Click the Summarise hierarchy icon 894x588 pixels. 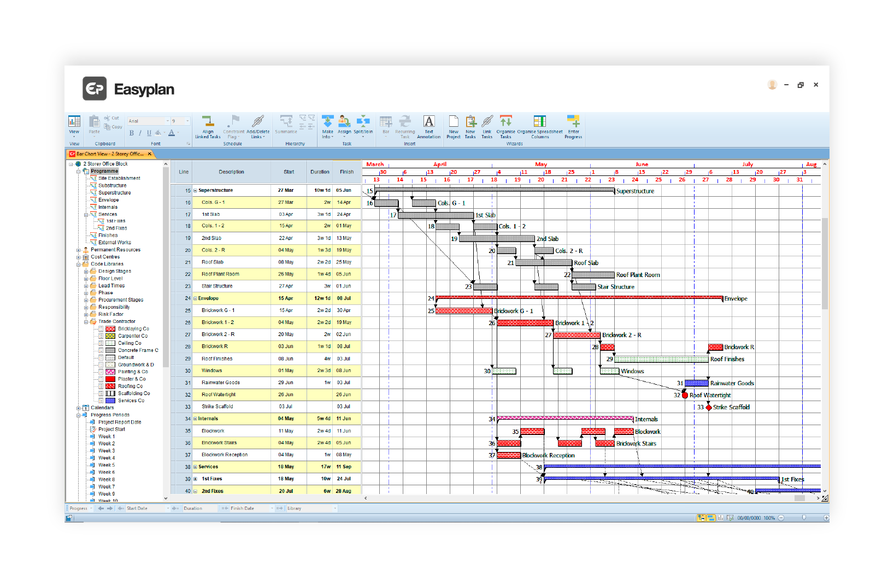point(286,125)
